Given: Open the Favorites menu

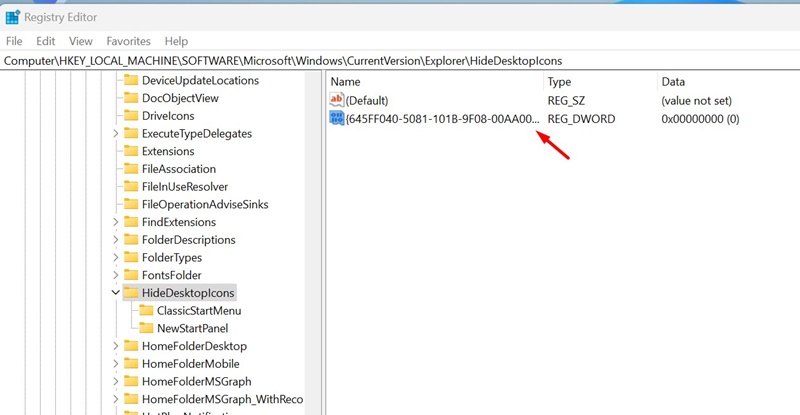Looking at the screenshot, I should (128, 41).
